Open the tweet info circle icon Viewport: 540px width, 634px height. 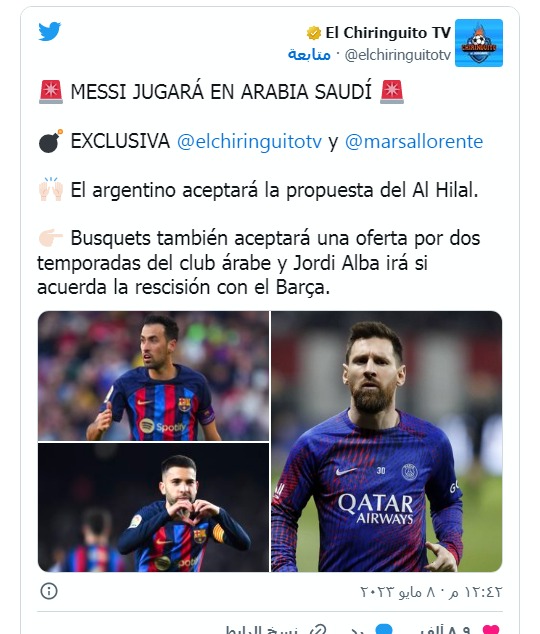point(49,591)
